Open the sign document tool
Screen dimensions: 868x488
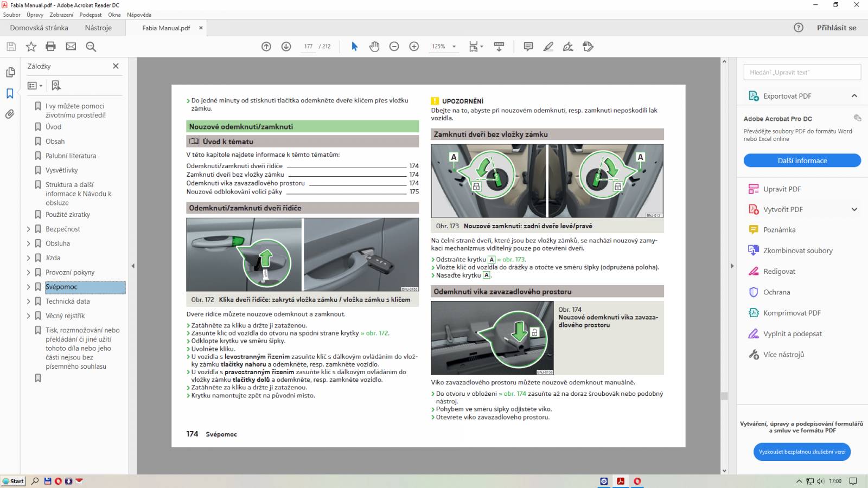pos(568,47)
